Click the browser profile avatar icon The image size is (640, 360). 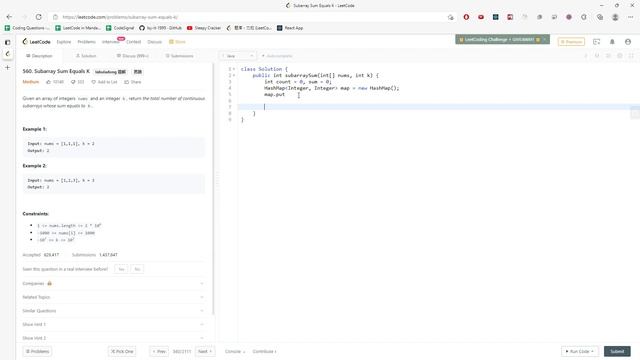tap(615, 17)
